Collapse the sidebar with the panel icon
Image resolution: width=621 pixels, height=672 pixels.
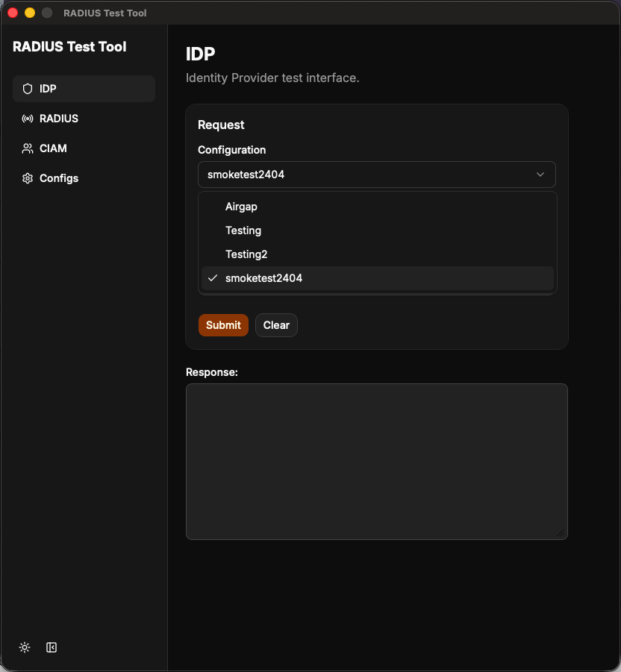coord(52,647)
